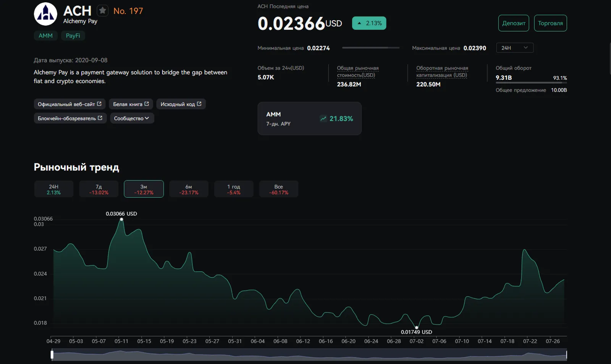Click the 2.13% price change badge

(369, 23)
